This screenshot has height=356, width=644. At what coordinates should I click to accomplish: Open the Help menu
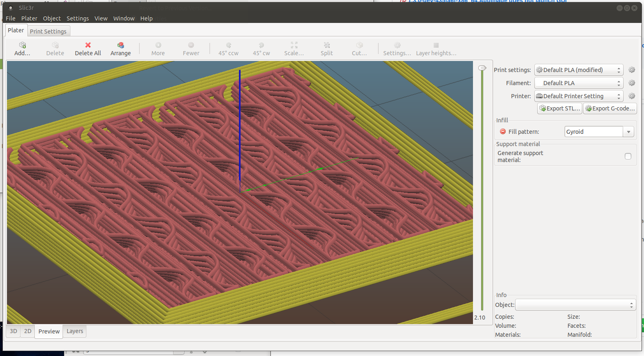(x=146, y=18)
